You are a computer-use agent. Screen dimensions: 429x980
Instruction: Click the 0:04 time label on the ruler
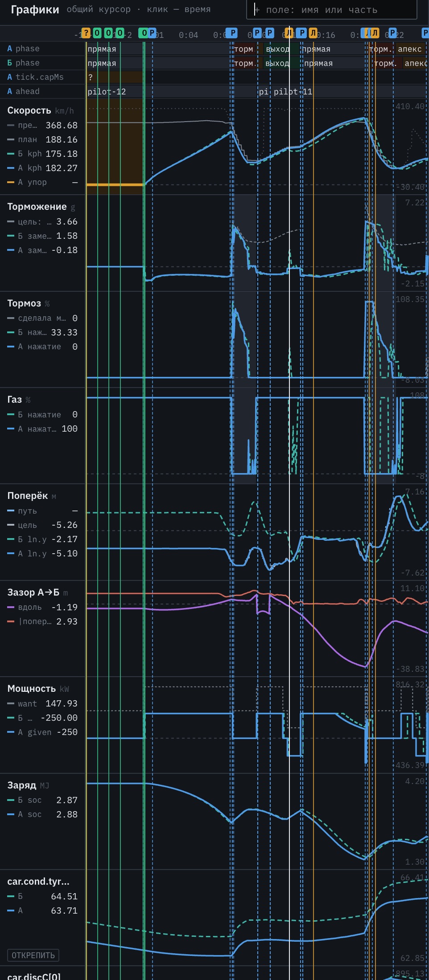coord(188,35)
